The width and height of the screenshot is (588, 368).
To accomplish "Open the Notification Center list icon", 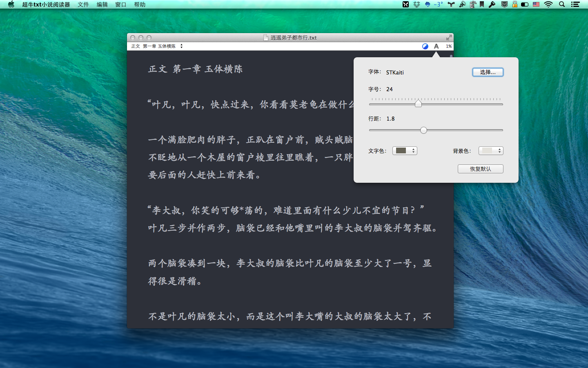I will [x=575, y=4].
